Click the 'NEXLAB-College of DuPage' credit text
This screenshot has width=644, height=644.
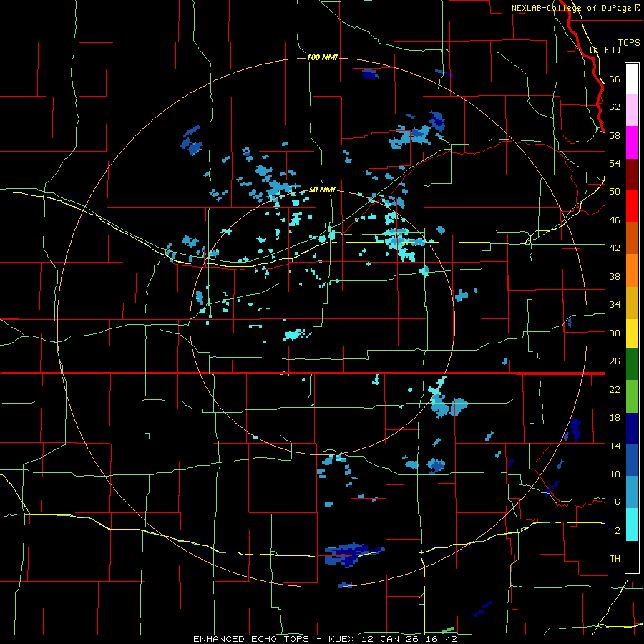[571, 8]
